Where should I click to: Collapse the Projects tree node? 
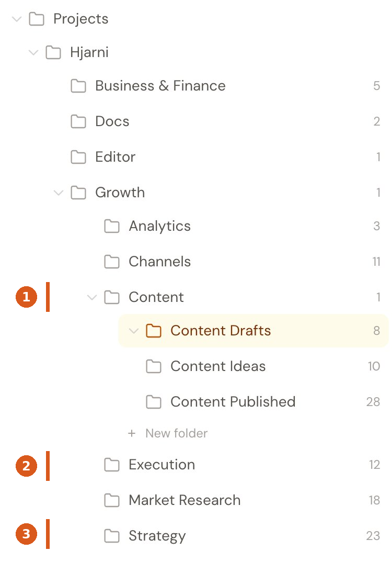click(x=16, y=19)
